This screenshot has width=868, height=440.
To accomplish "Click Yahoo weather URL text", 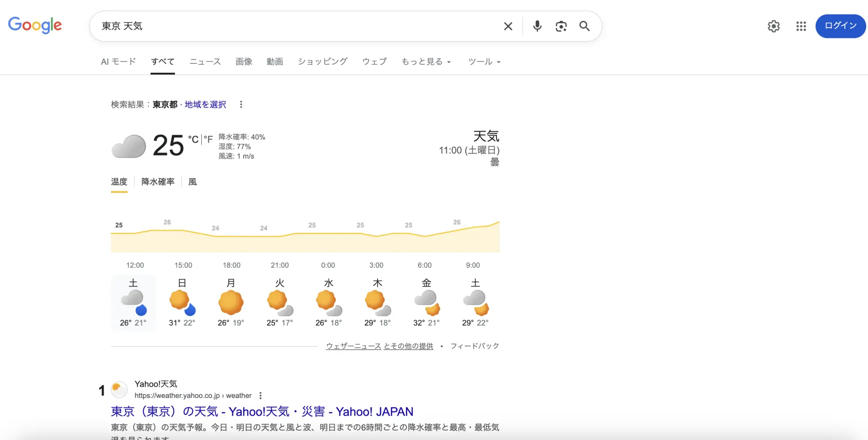I will pos(193,396).
